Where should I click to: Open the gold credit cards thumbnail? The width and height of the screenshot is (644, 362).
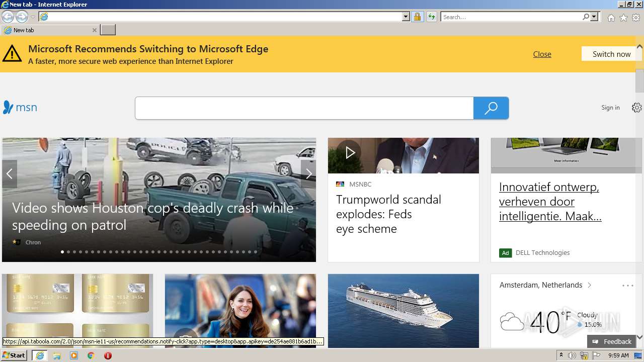(77, 311)
